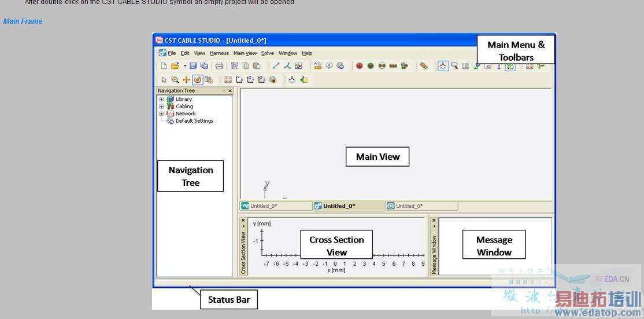Click the orange cable bundle icon

pyautogui.click(x=423, y=66)
